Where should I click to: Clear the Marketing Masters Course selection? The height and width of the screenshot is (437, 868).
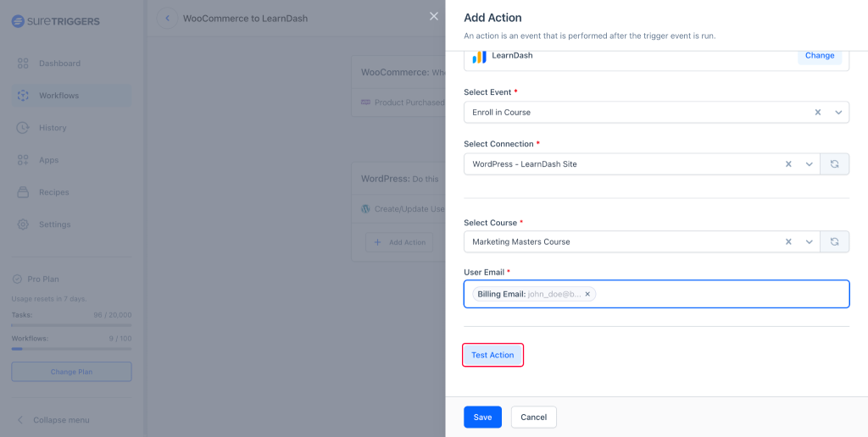coord(789,241)
